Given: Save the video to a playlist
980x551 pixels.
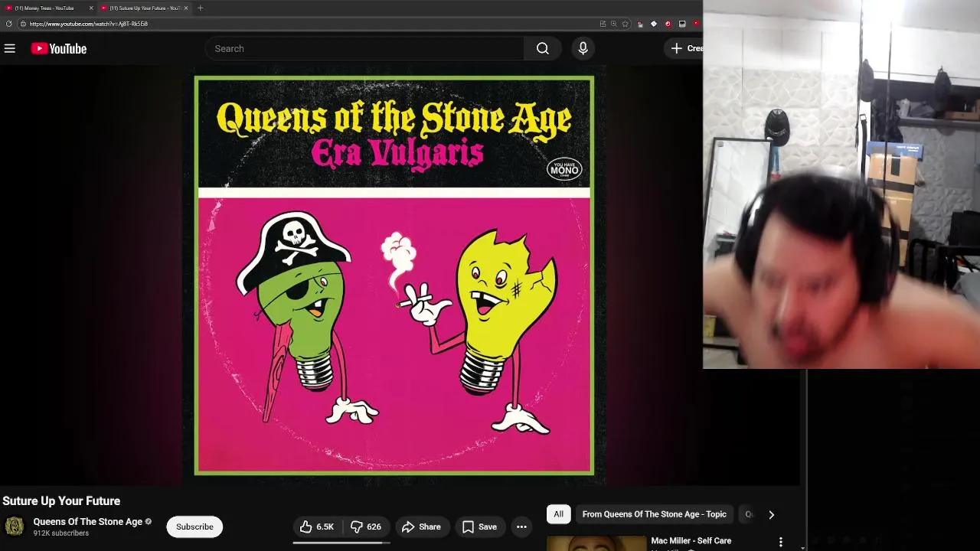Looking at the screenshot, I should [479, 527].
